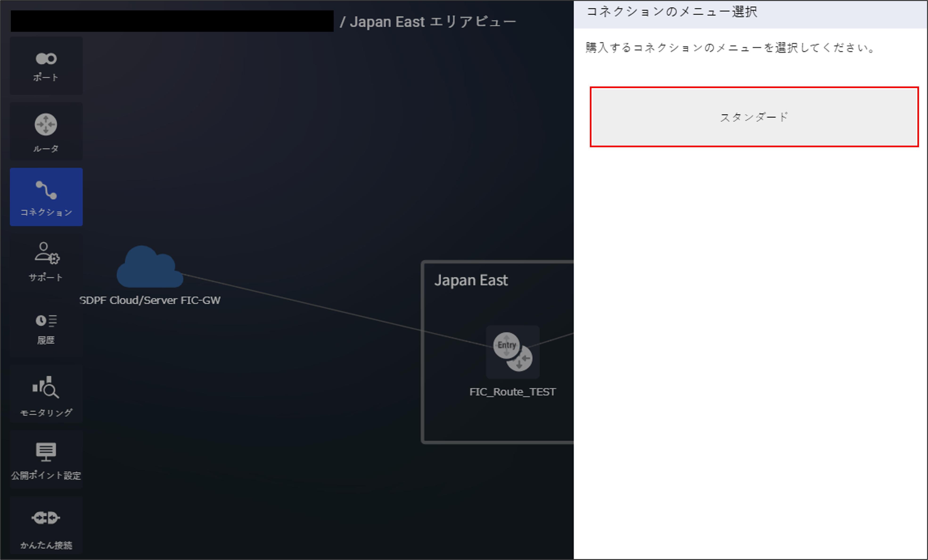
Task: Click the SDPF Cloud/Server FIC-GW cloud icon
Action: tap(150, 267)
